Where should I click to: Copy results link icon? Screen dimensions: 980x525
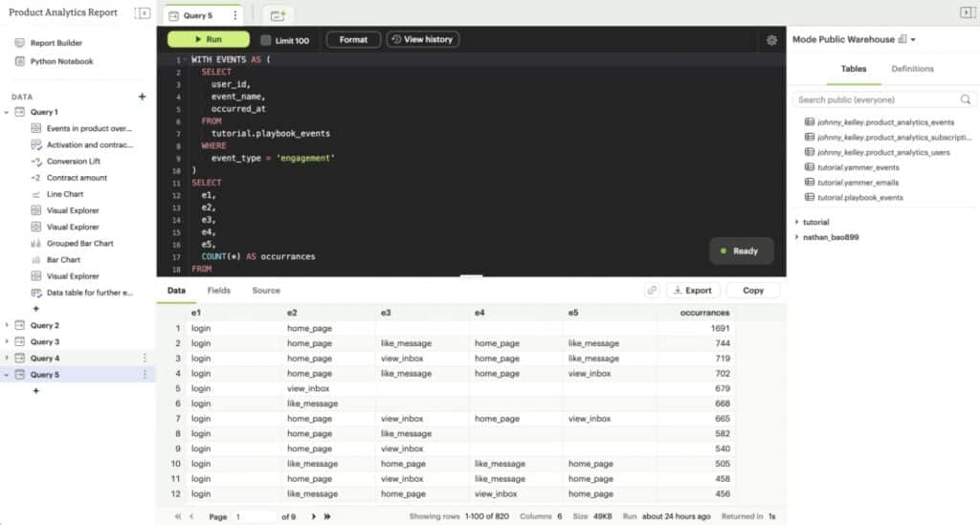652,291
